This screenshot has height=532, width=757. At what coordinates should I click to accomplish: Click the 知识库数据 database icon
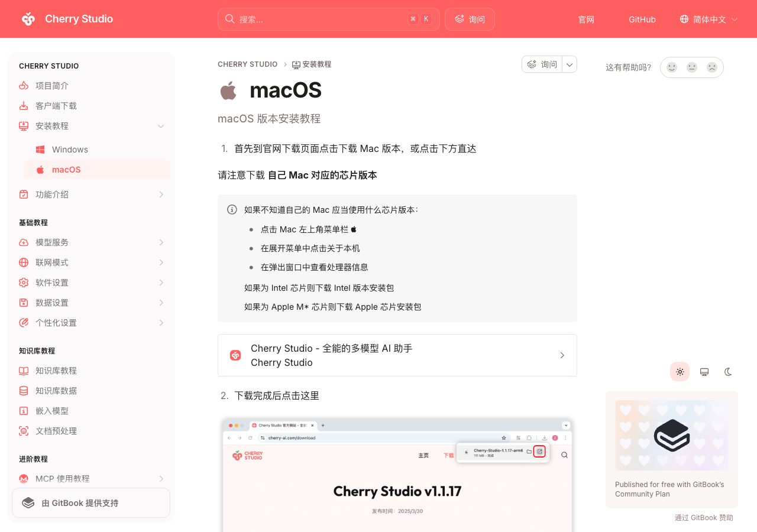(24, 391)
